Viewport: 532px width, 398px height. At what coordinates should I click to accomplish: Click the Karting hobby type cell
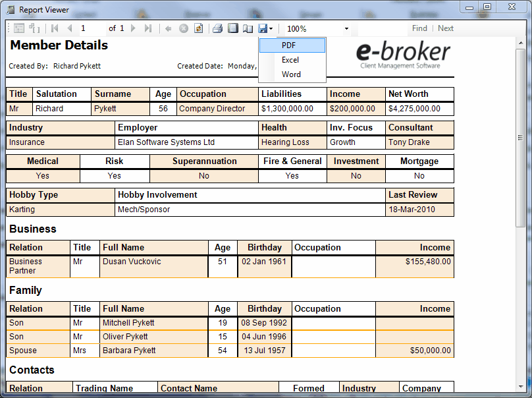point(61,210)
